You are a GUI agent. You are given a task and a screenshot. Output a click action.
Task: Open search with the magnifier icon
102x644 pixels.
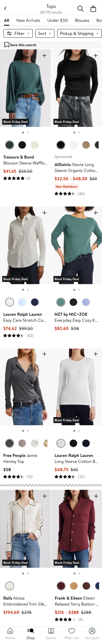tap(80, 9)
